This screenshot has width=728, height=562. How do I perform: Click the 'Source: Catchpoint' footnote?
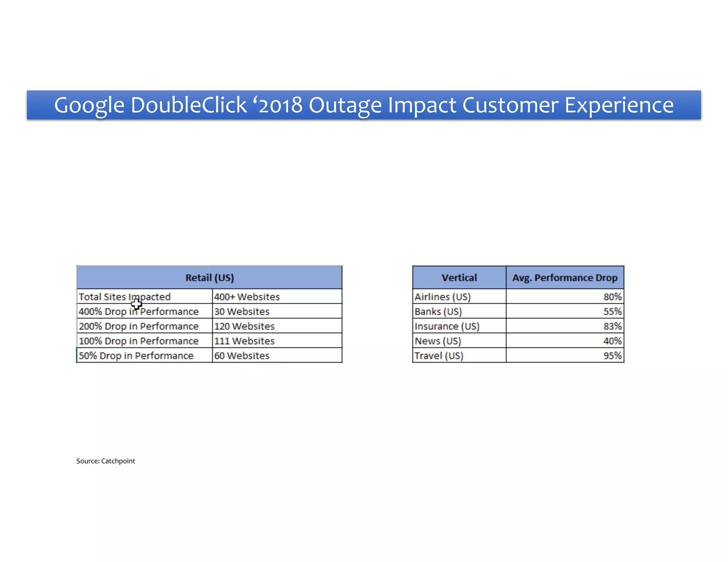106,461
